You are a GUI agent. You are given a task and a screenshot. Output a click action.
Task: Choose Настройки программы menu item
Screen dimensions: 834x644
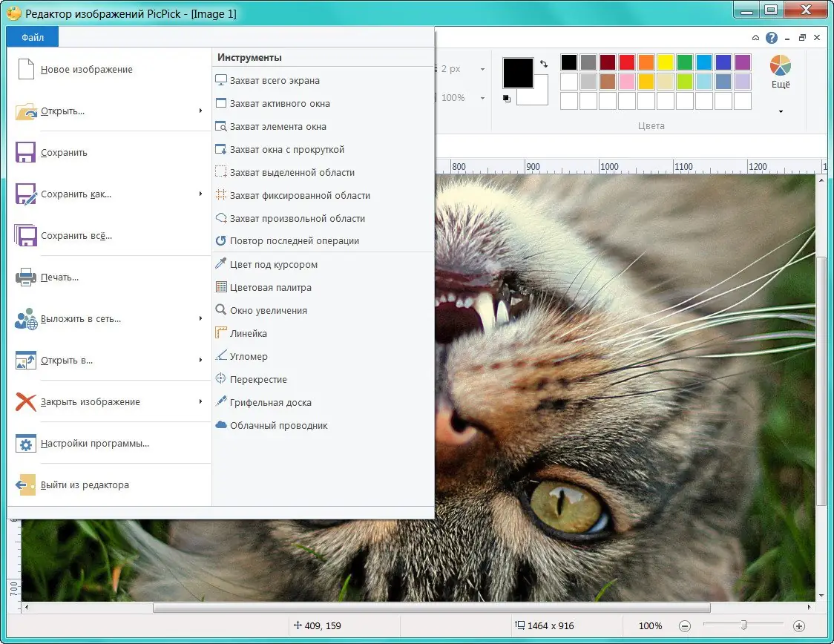click(109, 444)
